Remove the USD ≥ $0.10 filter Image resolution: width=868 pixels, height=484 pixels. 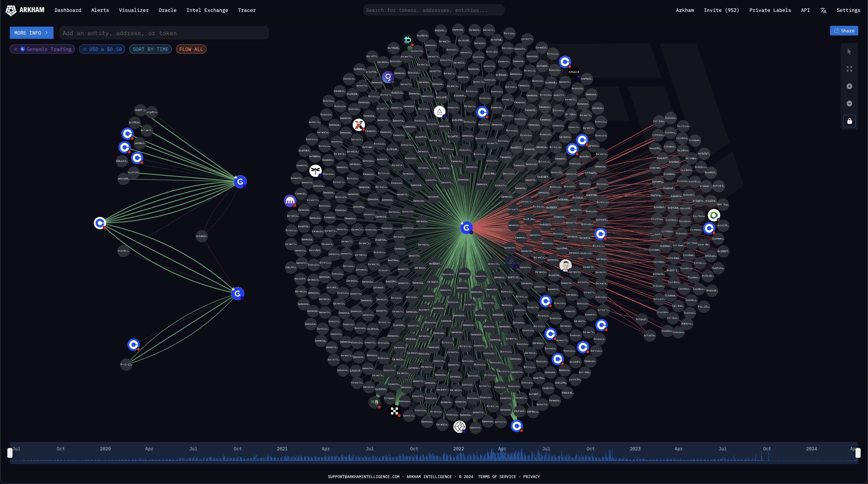(84, 49)
